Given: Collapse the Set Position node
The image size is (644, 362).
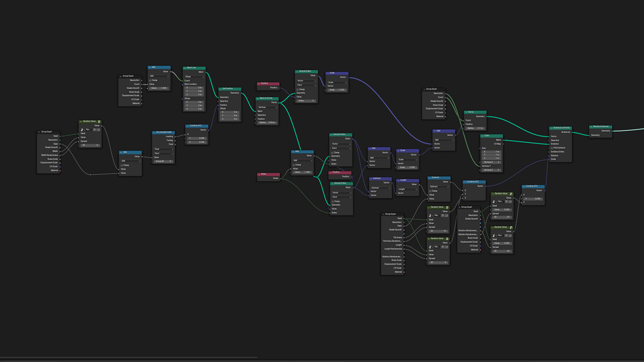Looking at the screenshot, I should point(220,89).
